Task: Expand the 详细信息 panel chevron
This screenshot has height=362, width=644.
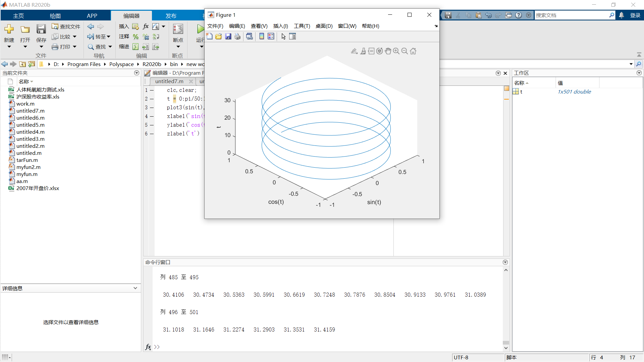Action: click(135, 288)
